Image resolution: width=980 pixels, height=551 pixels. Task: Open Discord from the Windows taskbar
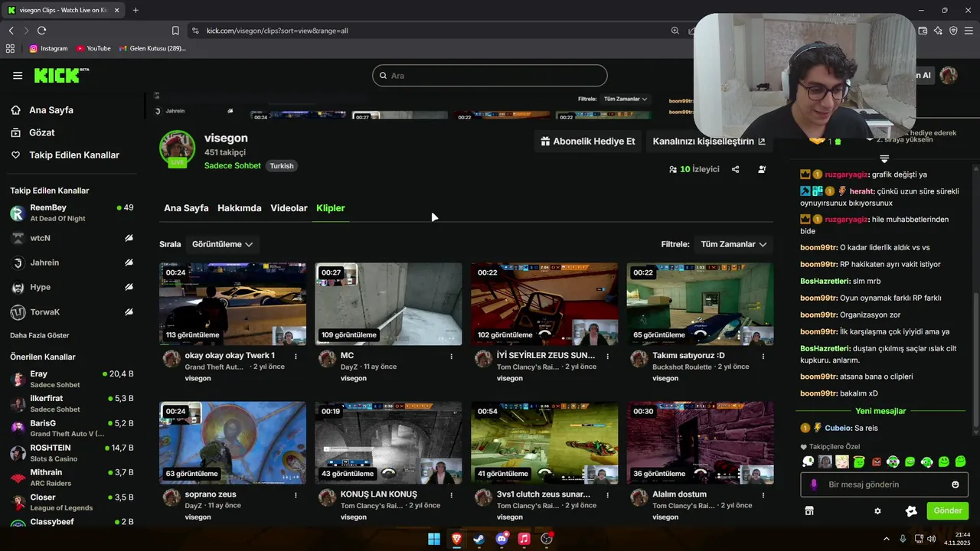point(501,539)
